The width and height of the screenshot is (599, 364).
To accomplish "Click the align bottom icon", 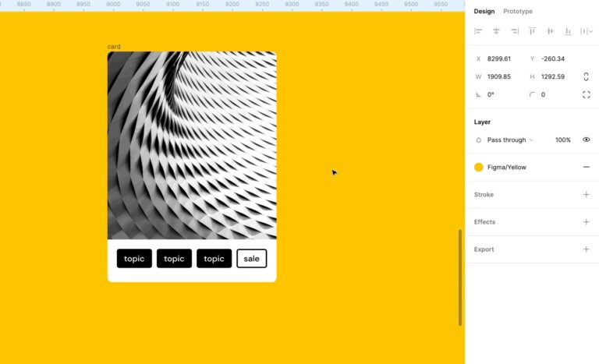I will click(569, 31).
